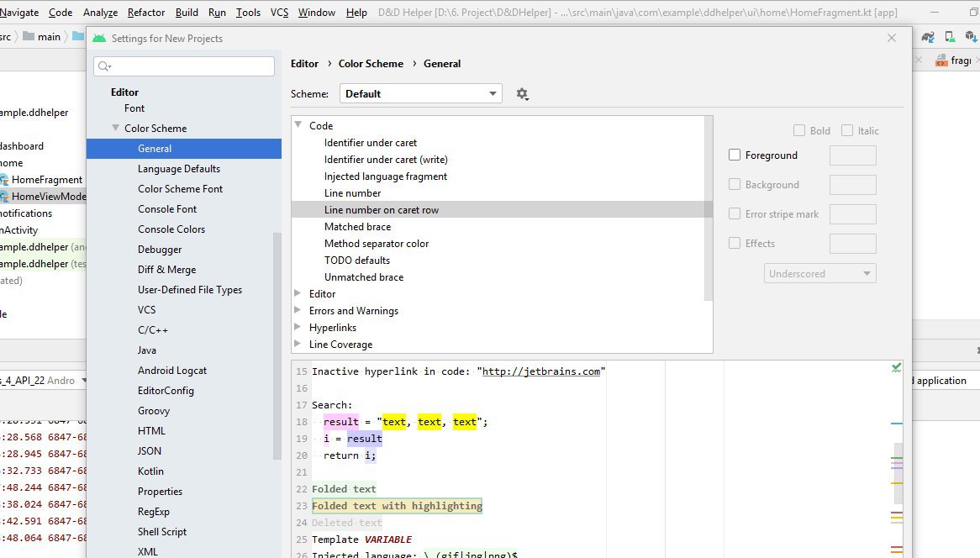This screenshot has width=980, height=558.
Task: Click the Gradle sync elephant icon
Action: (928, 38)
